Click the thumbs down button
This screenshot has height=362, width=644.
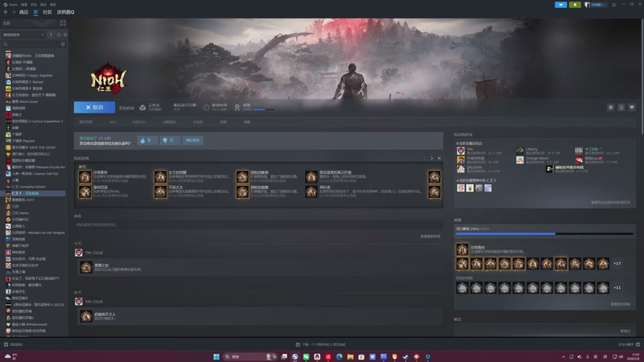(x=167, y=140)
